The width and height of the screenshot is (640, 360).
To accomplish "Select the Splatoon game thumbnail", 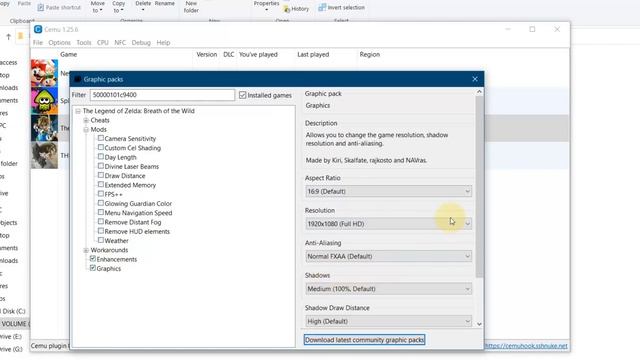I will tap(44, 100).
